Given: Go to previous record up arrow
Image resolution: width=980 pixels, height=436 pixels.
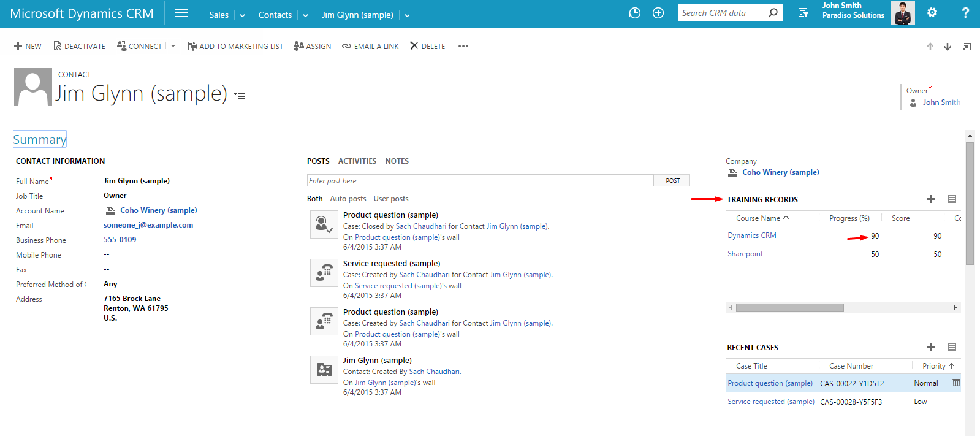Looking at the screenshot, I should 930,47.
